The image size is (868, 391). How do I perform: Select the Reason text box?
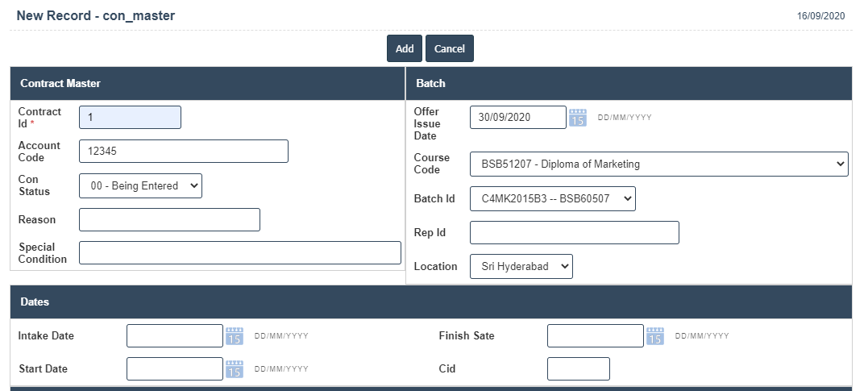(169, 220)
